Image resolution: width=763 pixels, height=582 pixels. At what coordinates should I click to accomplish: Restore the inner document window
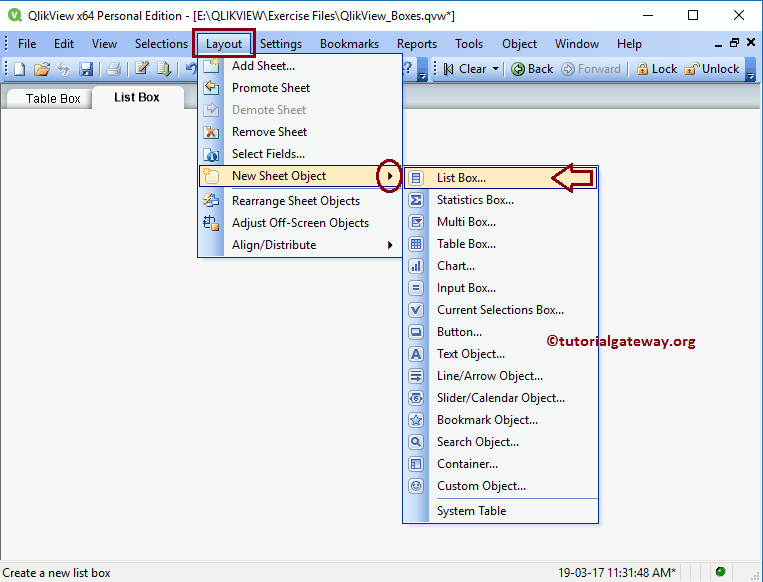pyautogui.click(x=734, y=43)
